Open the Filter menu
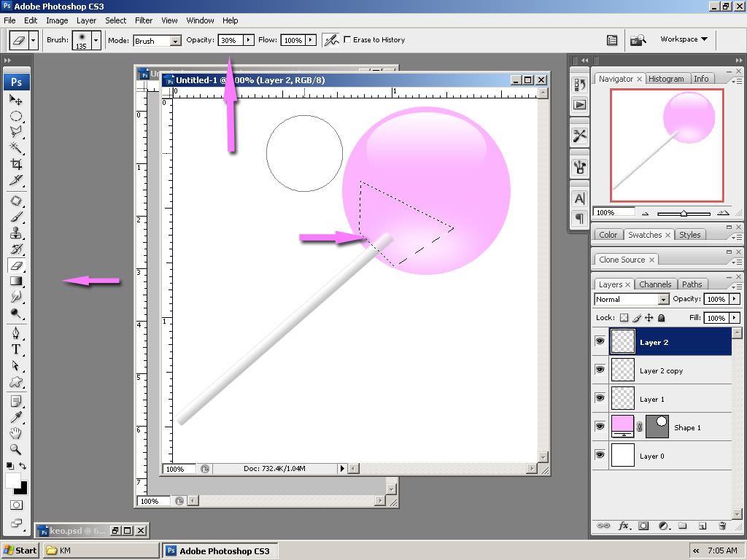Image resolution: width=747 pixels, height=560 pixels. point(144,20)
